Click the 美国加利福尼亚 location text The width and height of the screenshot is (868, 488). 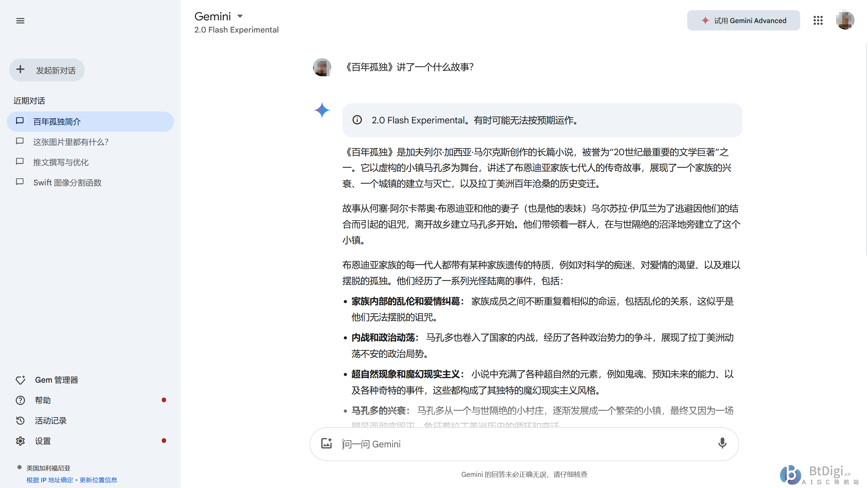coord(48,468)
